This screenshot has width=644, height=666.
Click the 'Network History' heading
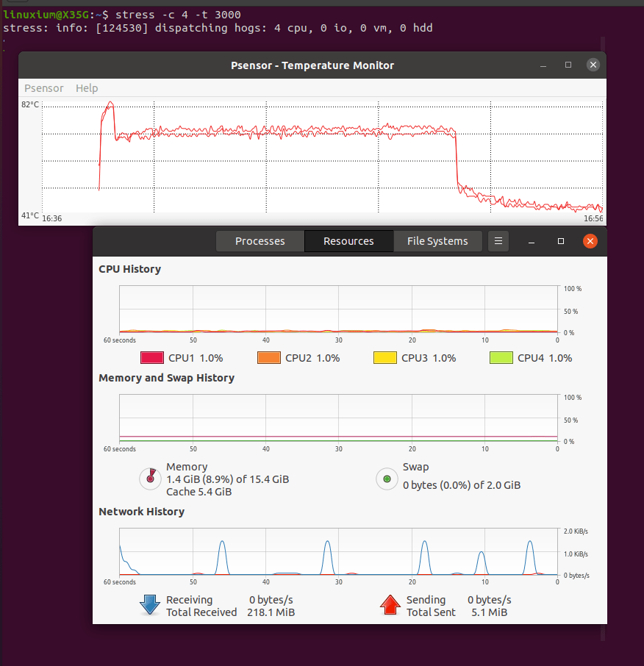(141, 512)
